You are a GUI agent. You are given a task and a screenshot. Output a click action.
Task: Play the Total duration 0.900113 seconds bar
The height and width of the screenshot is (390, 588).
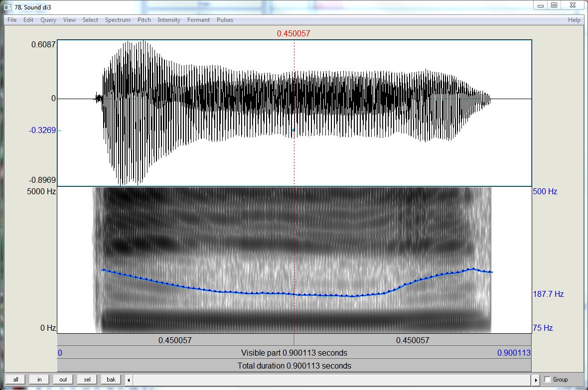(294, 366)
